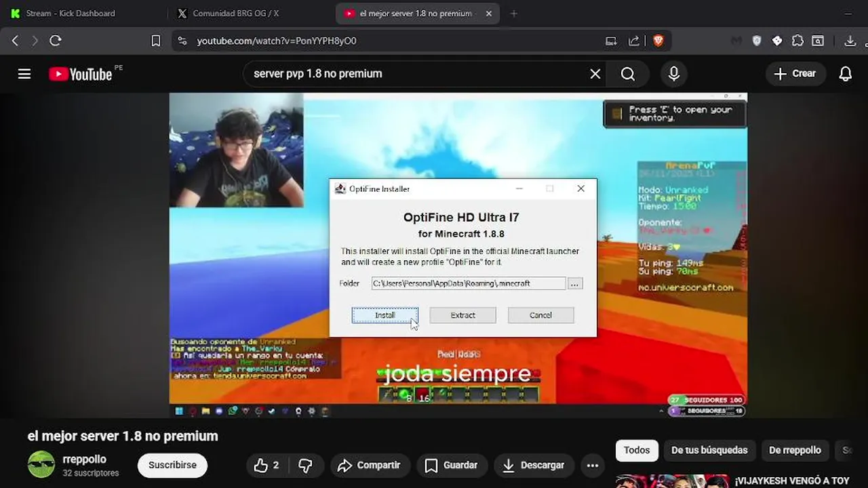Open a new browser tab

513,13
